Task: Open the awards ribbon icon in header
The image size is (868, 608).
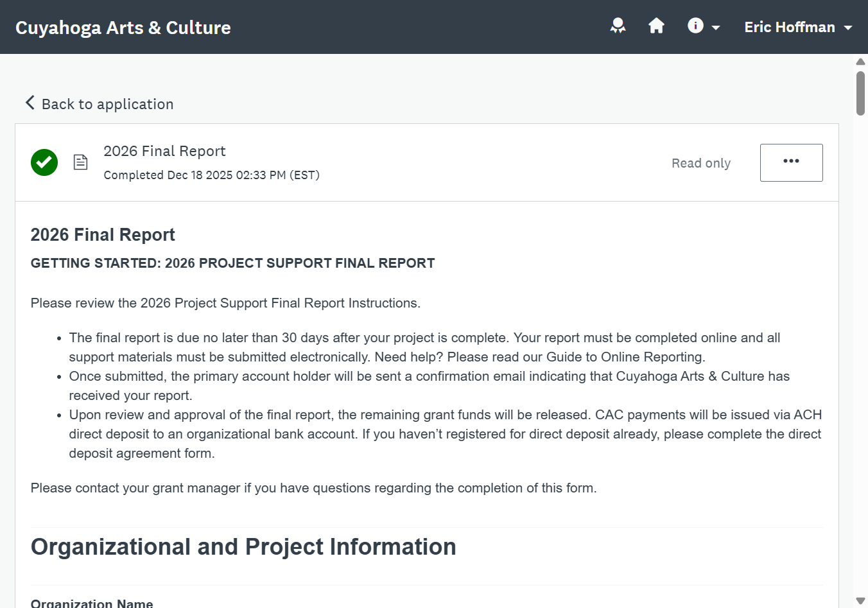Action: tap(618, 26)
